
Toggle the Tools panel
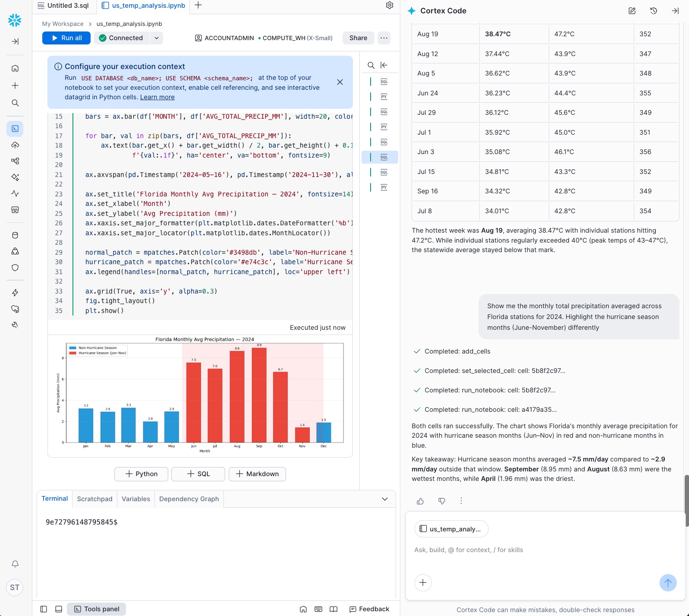click(x=97, y=609)
